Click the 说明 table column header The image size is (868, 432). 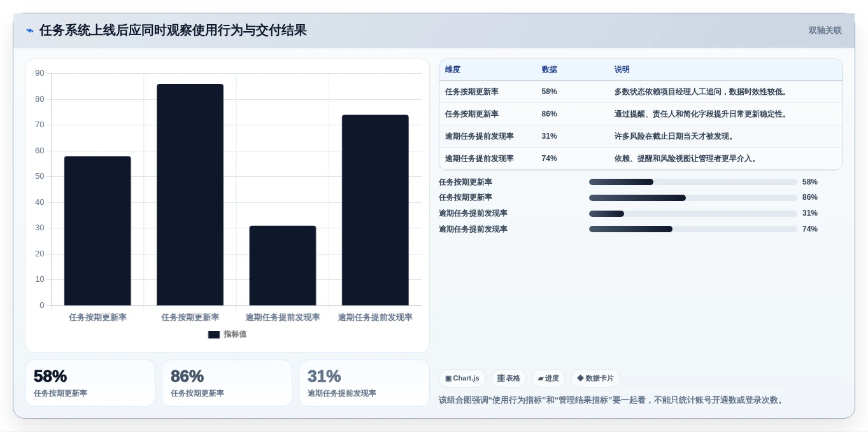[x=622, y=69]
